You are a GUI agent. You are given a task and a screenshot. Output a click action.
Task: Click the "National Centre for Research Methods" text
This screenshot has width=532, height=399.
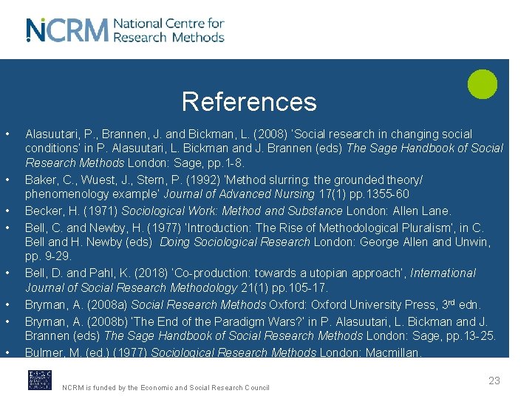[x=168, y=30]
